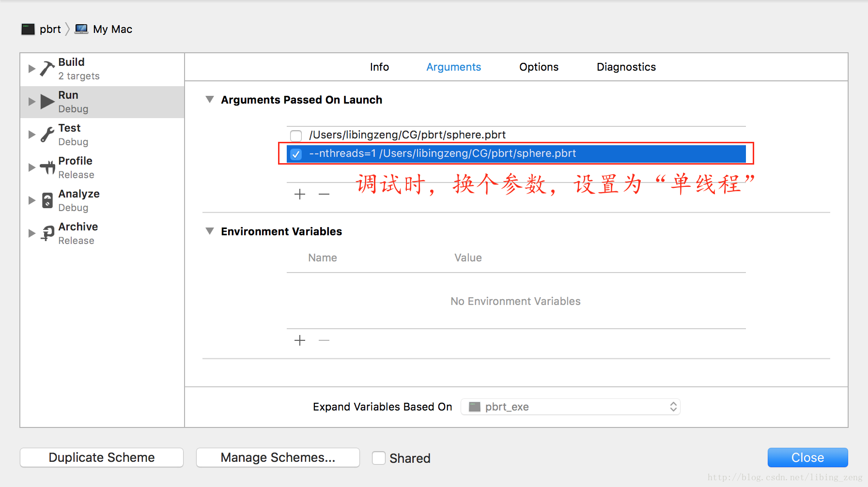Screen dimensions: 868x487
Task: Click Duplicate Scheme button
Action: tap(102, 457)
